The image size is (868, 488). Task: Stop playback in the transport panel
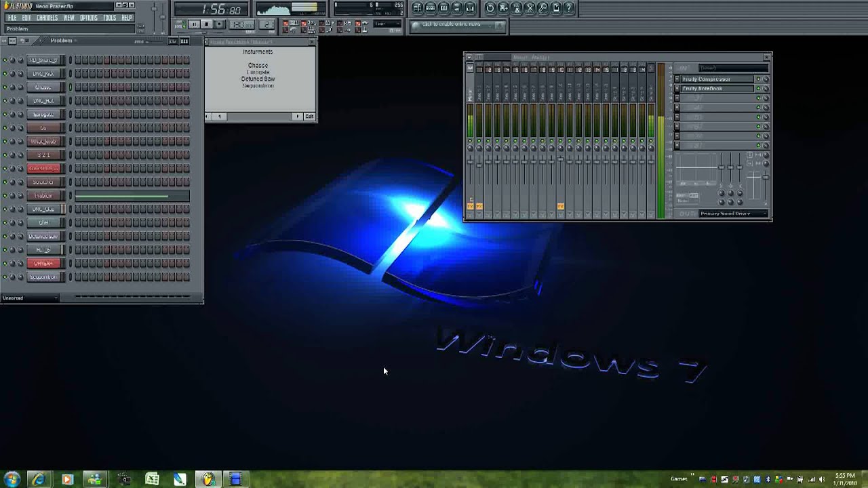click(x=207, y=24)
